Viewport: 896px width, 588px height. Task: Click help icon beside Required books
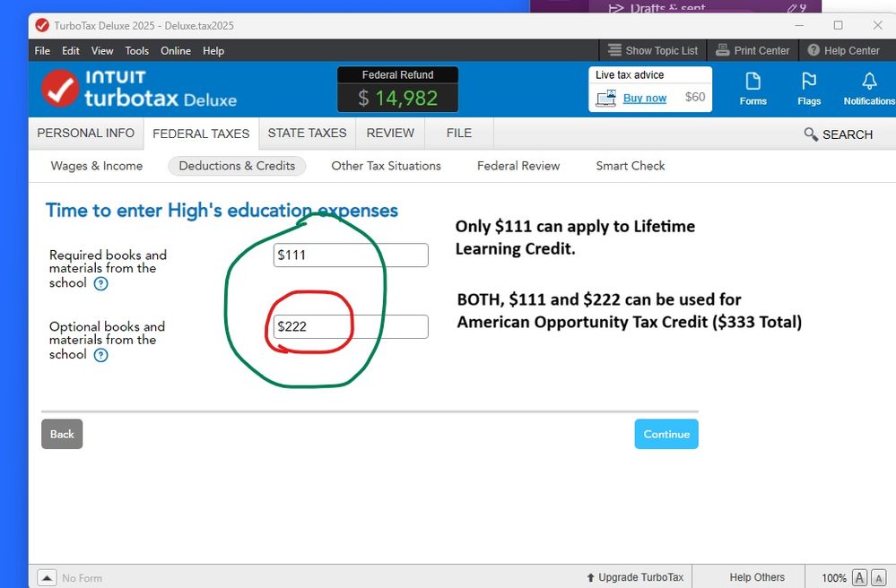click(x=101, y=283)
